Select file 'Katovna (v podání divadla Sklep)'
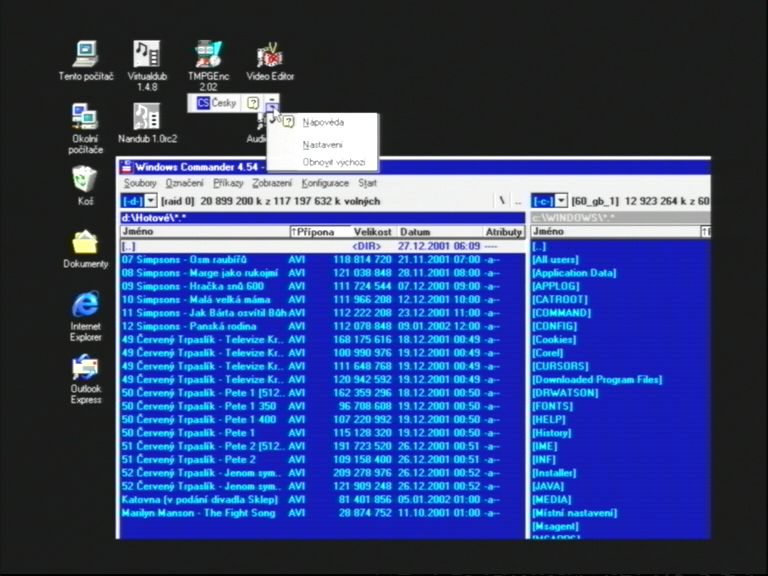 pyautogui.click(x=322, y=500)
